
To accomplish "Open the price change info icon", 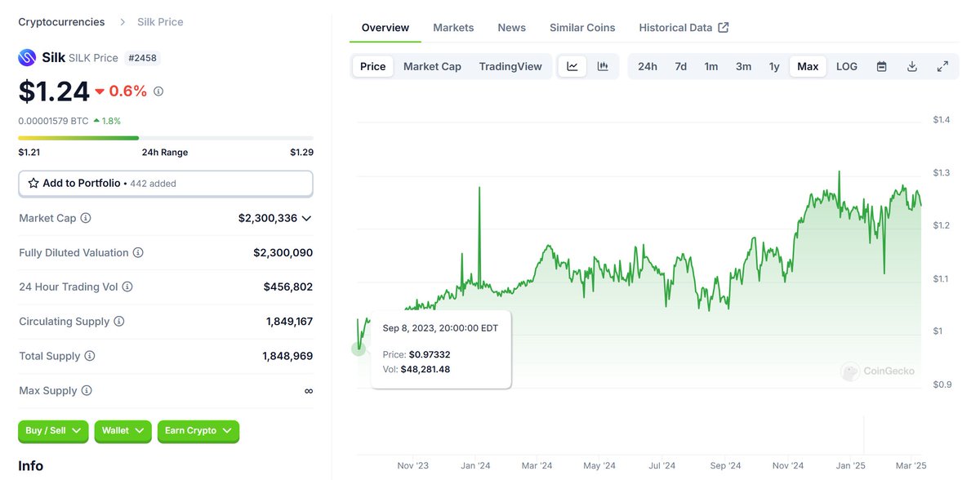I will 158,91.
